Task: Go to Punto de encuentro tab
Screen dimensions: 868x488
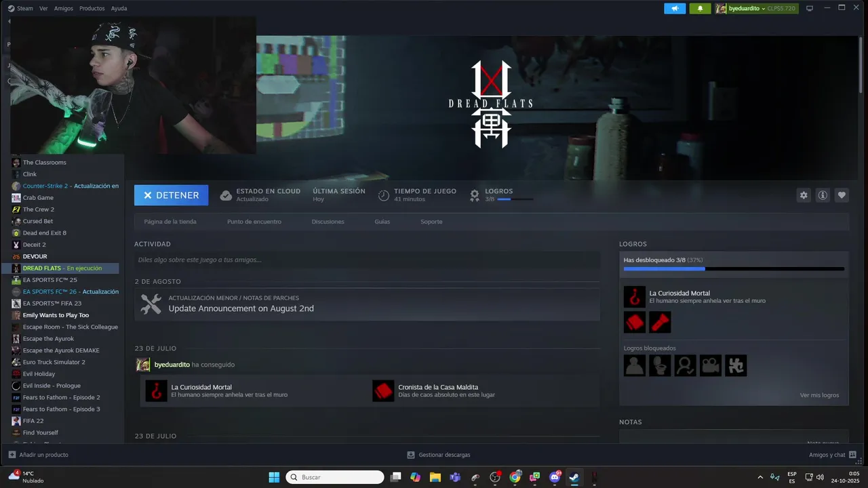Action: point(254,222)
